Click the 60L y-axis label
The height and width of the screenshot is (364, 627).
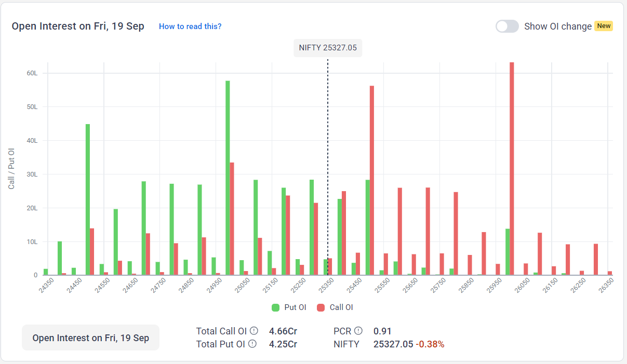point(32,73)
